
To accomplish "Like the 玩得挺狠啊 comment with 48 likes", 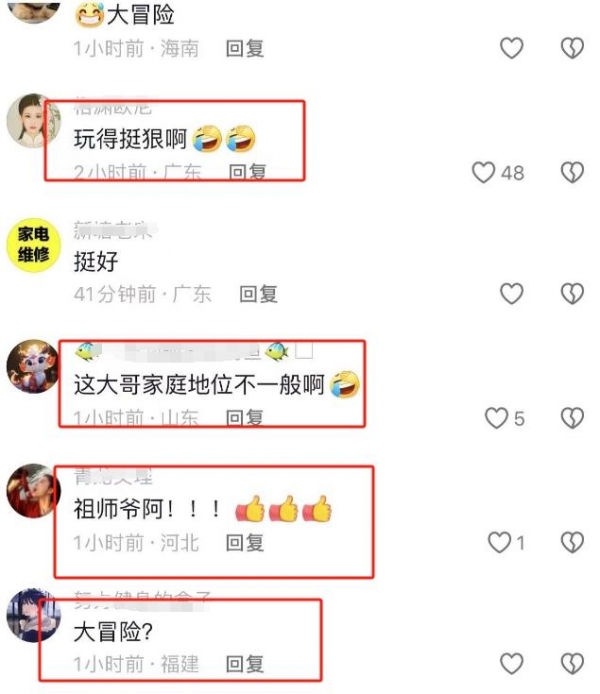I will pos(483,172).
